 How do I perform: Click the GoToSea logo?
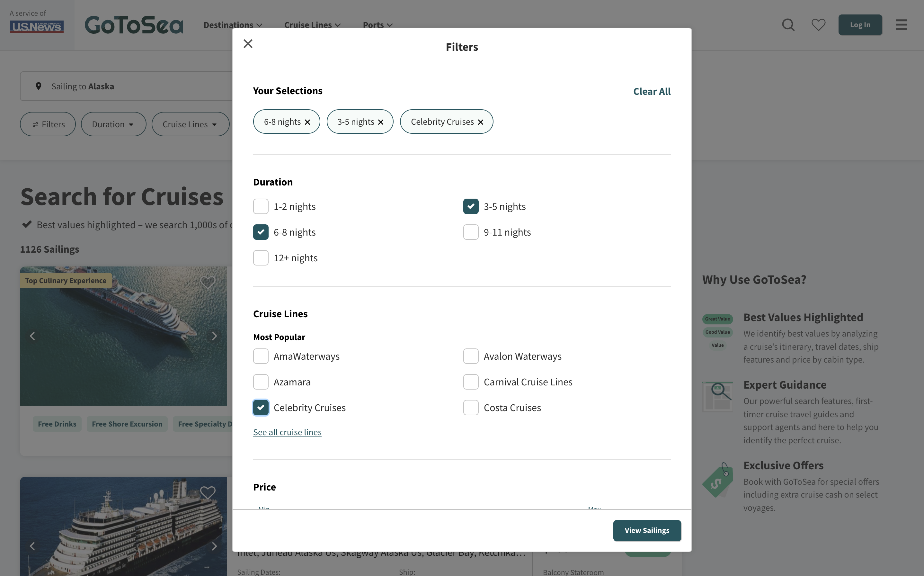(x=134, y=25)
